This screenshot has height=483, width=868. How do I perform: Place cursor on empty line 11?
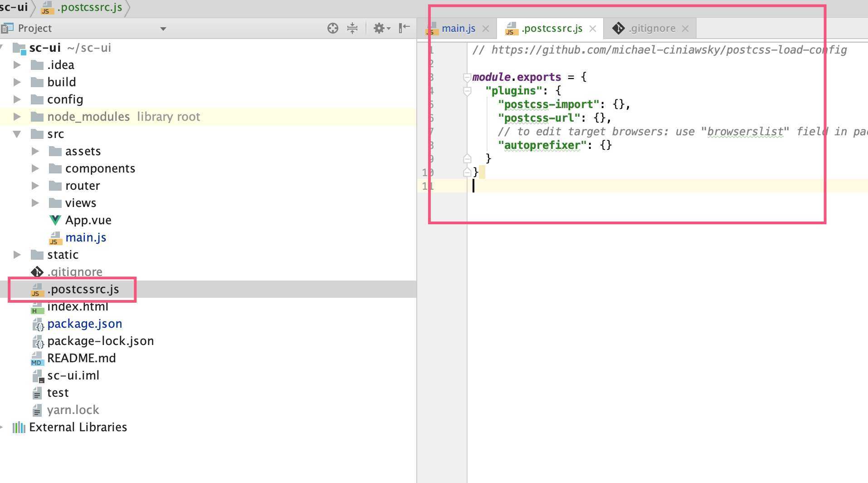667,186
